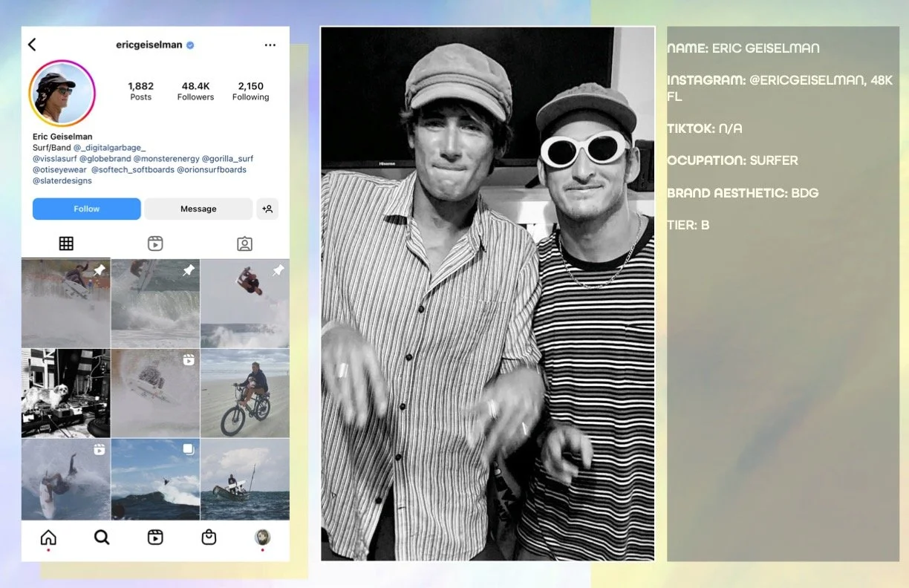The height and width of the screenshot is (588, 909).
Task: Open the first pinned surfing post
Action: (66, 304)
